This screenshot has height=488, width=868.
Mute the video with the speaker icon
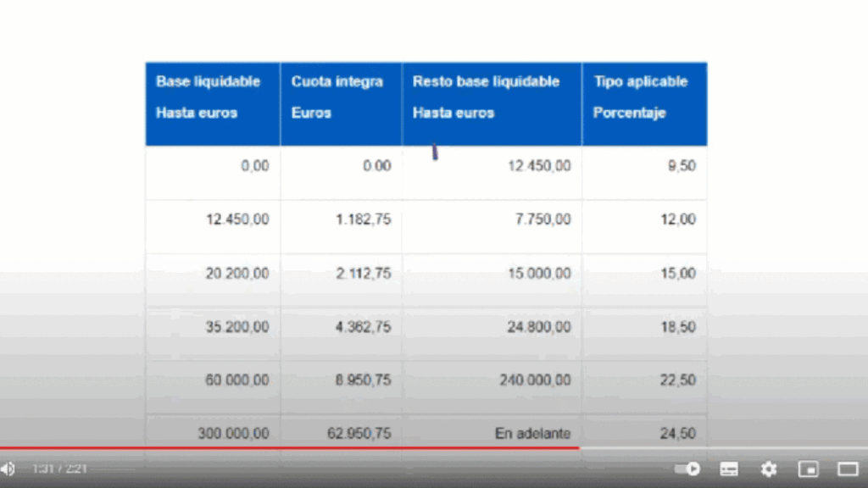coord(8,469)
